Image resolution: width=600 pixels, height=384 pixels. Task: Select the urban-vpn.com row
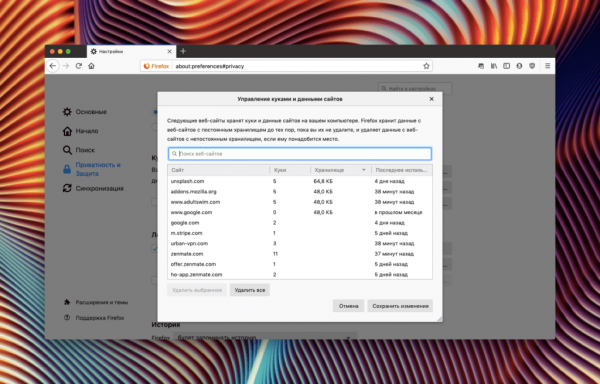click(300, 243)
